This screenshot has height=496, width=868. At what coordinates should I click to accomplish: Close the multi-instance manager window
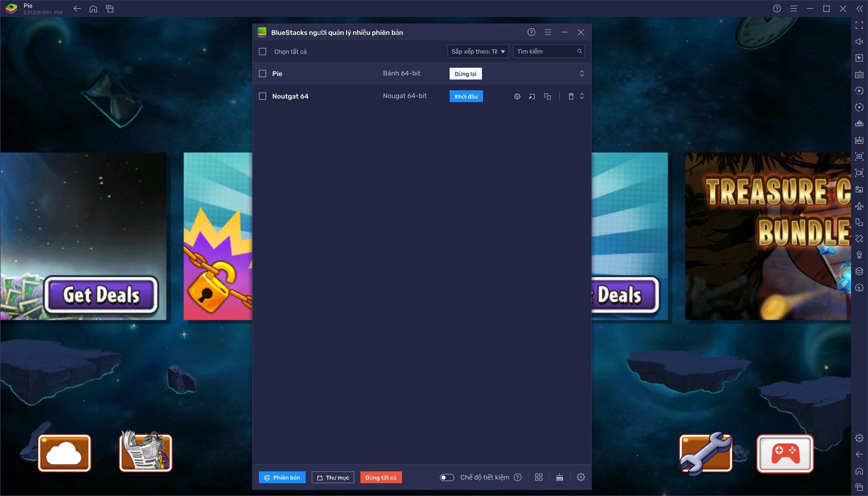[x=581, y=32]
